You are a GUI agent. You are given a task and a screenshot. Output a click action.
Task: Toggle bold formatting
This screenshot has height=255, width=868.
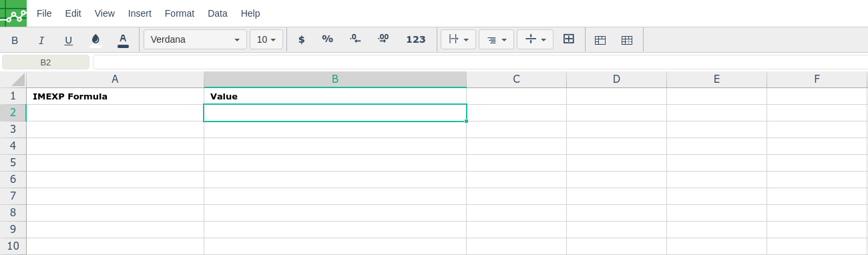click(x=15, y=40)
